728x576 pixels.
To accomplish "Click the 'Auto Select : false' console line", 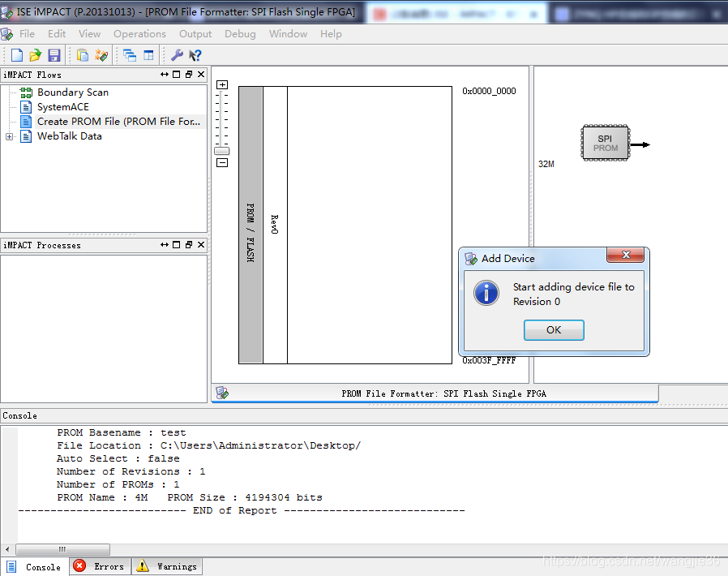I will (118, 458).
